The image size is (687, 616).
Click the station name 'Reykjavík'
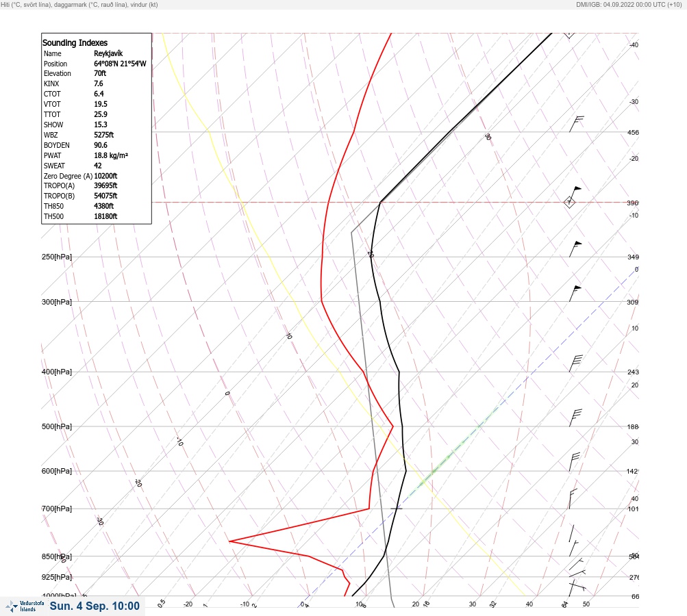[108, 53]
